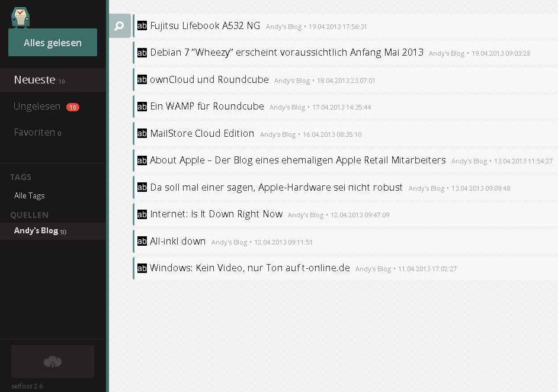Click favicon beside MailStore Cloud Edition
The height and width of the screenshot is (392, 558).
pyautogui.click(x=142, y=134)
